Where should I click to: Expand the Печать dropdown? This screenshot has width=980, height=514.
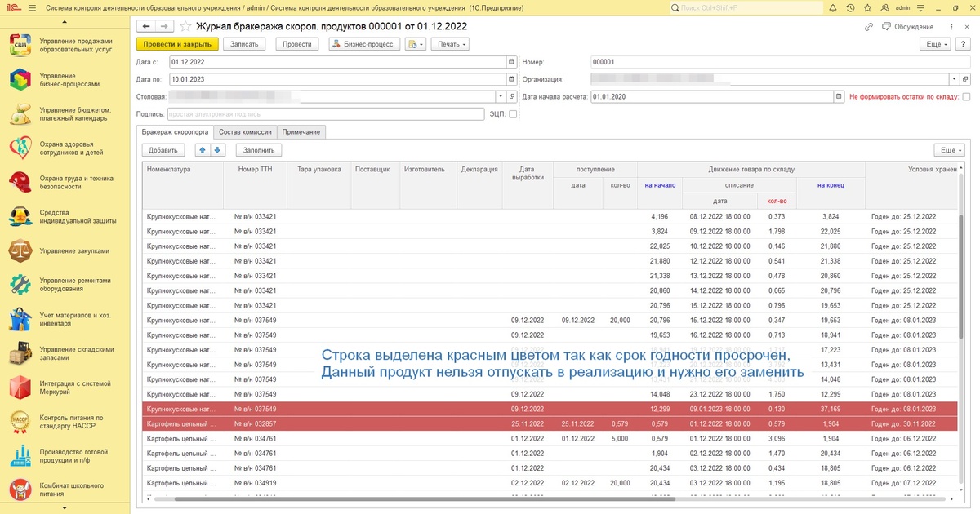[451, 44]
